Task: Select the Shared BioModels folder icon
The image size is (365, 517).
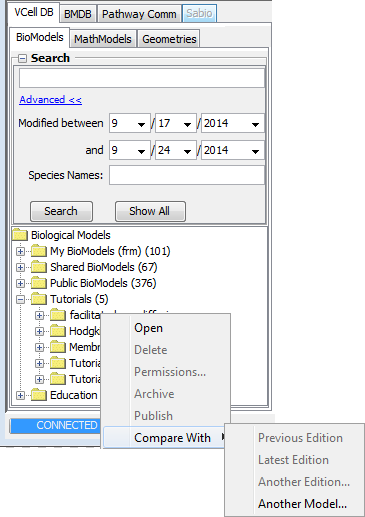Action: [x=39, y=267]
